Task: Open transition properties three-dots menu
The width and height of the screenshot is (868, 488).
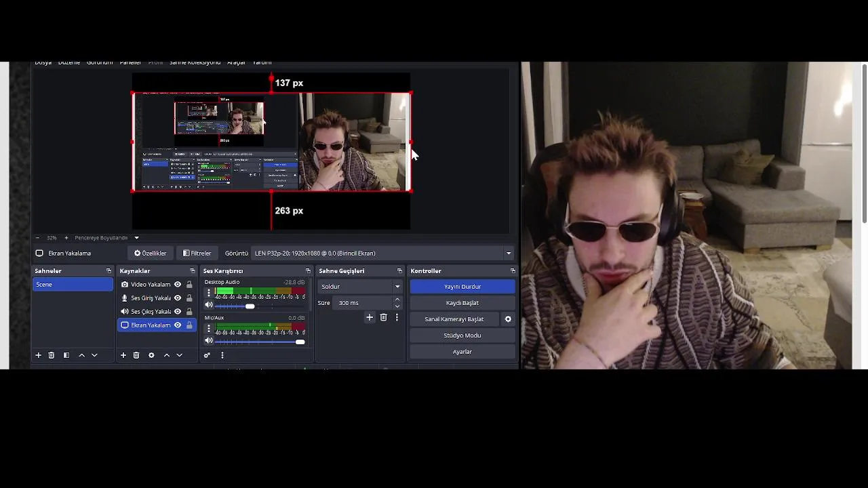Action: [397, 317]
